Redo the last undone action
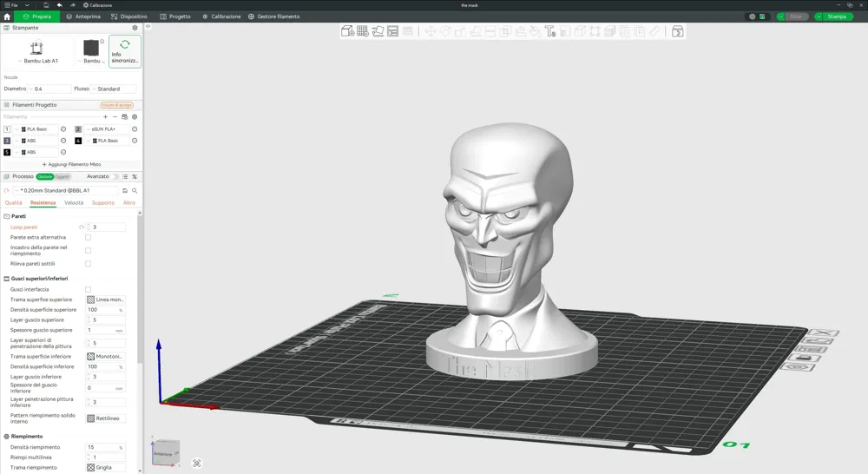The width and height of the screenshot is (868, 474). [73, 5]
